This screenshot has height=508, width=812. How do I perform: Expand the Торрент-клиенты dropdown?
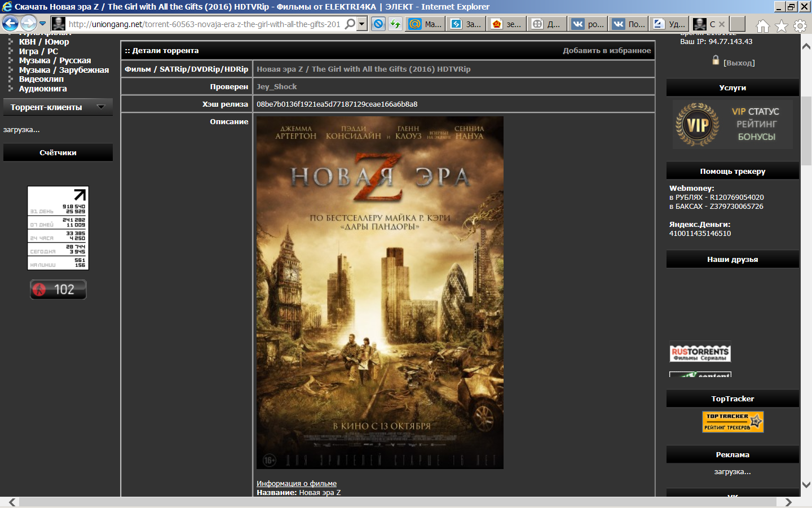(x=101, y=107)
